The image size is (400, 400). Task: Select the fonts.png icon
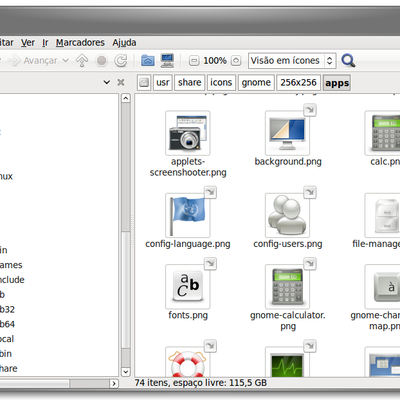(x=188, y=287)
